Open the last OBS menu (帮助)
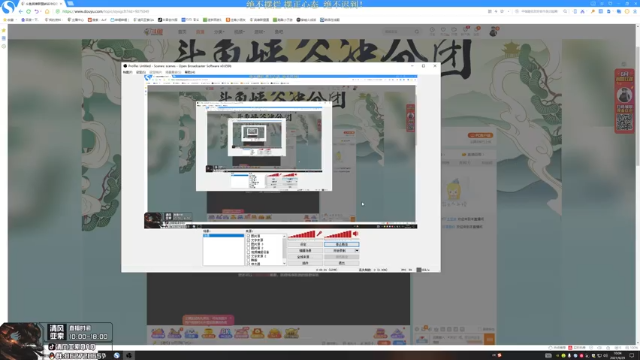 [190, 72]
